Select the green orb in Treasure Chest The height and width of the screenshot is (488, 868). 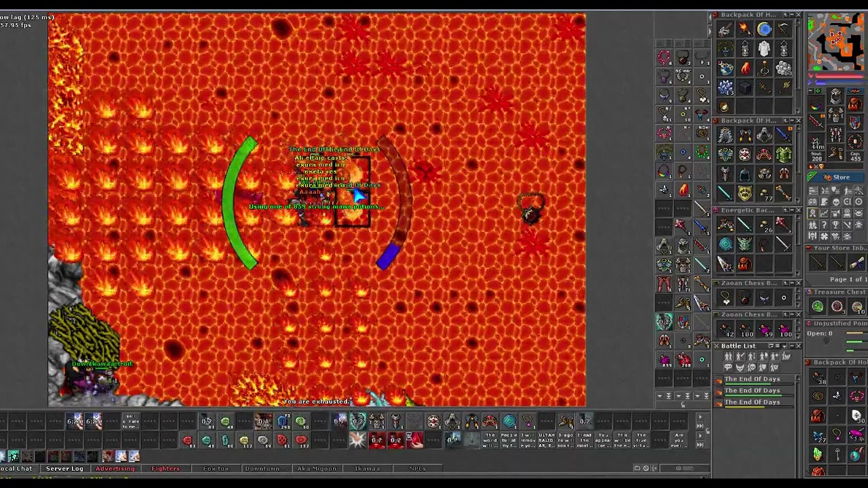pyautogui.click(x=818, y=306)
